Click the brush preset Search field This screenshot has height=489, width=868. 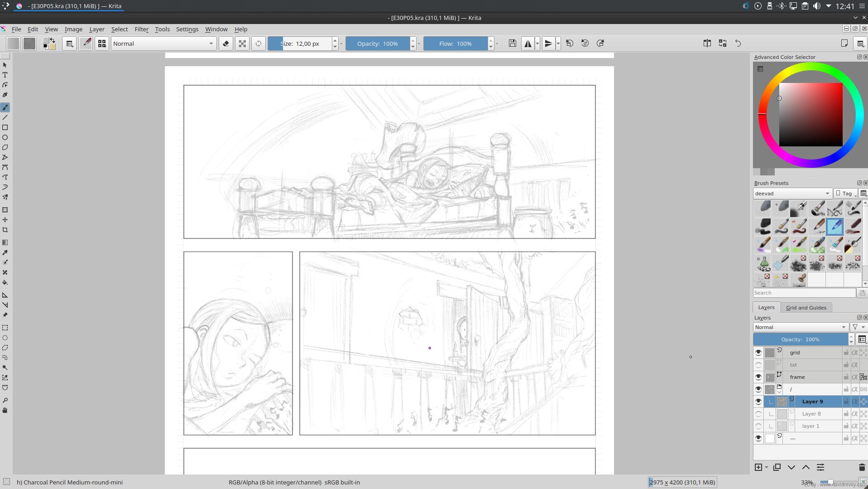pyautogui.click(x=804, y=293)
